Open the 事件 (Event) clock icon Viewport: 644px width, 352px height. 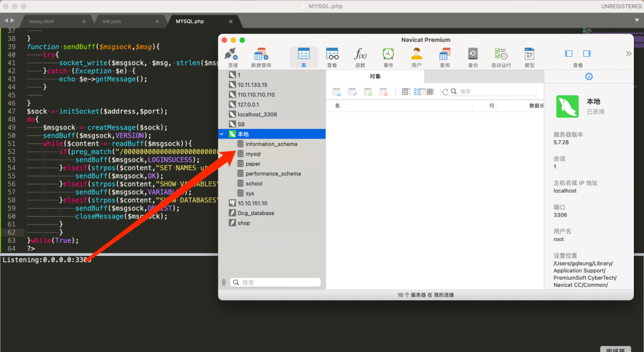pos(388,57)
